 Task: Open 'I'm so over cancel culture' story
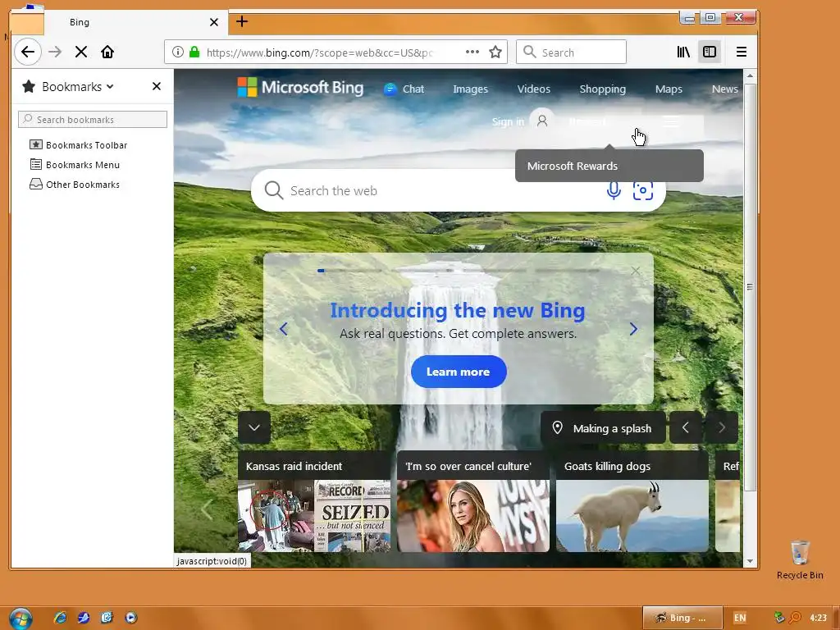click(x=473, y=501)
